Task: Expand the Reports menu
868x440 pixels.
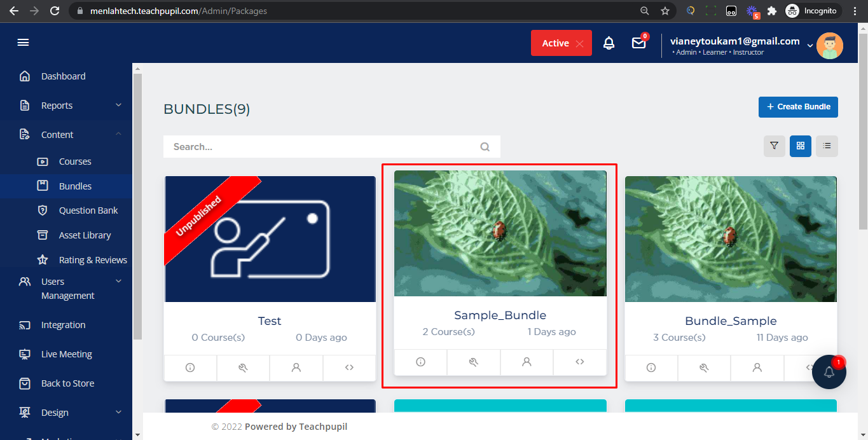Action: (x=118, y=106)
